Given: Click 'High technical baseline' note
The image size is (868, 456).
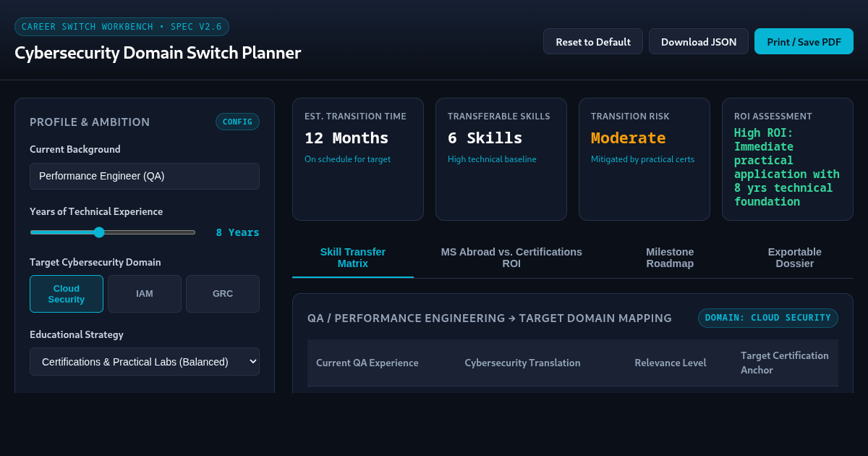Looking at the screenshot, I should click(x=492, y=159).
